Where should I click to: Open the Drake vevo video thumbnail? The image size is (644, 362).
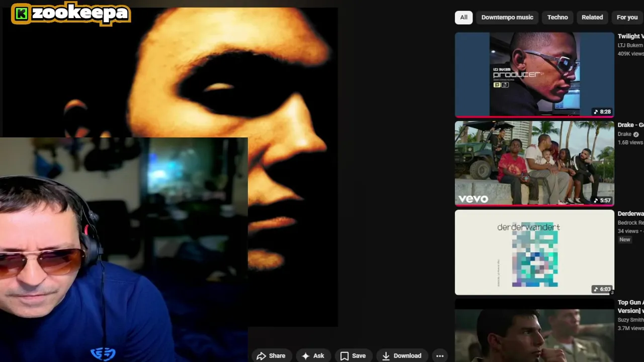point(534,163)
